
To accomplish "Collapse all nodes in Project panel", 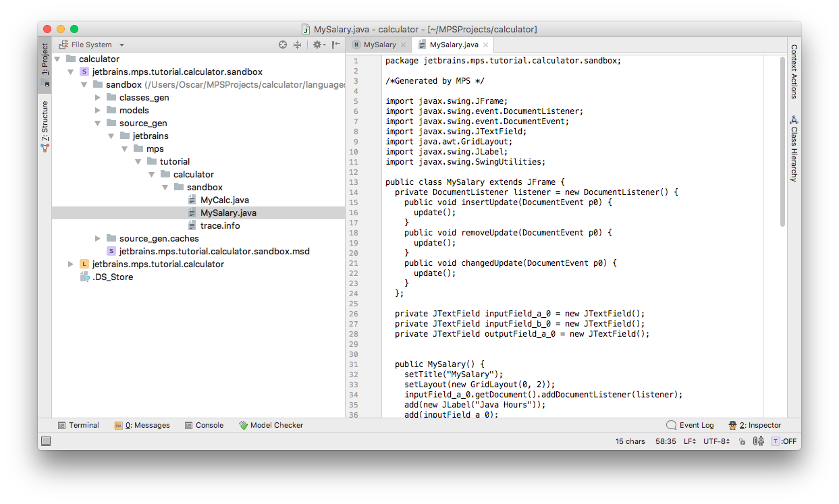I will [x=297, y=45].
